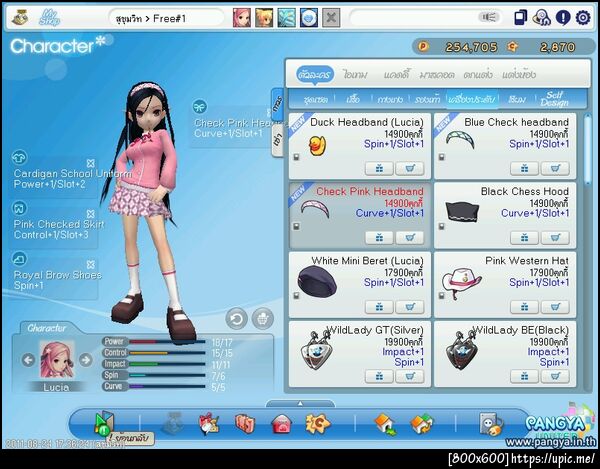
Task: Remove Pink Checked Skirt with its X
Action: point(91,213)
